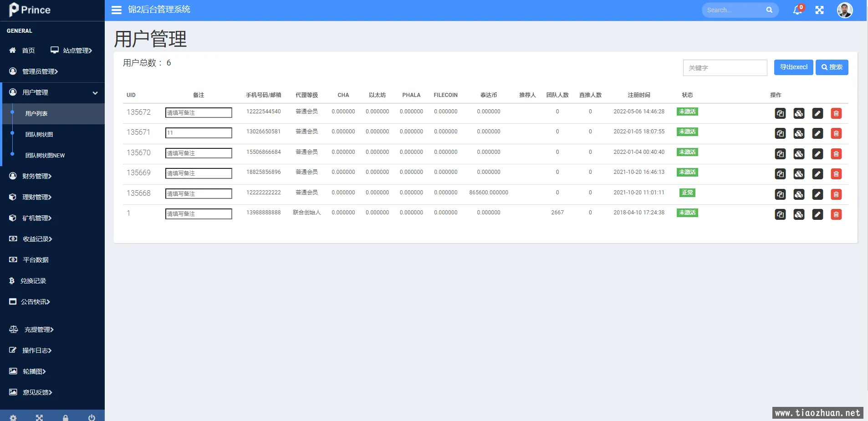Image resolution: width=868 pixels, height=421 pixels.
Task: Click phone number 13988888888
Action: coord(264,213)
